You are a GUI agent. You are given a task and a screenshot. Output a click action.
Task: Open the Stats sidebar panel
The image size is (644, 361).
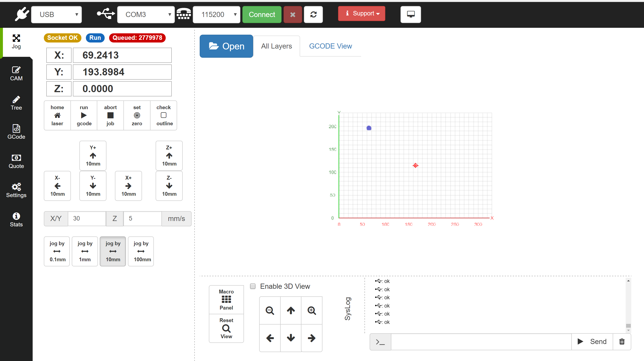[16, 220]
